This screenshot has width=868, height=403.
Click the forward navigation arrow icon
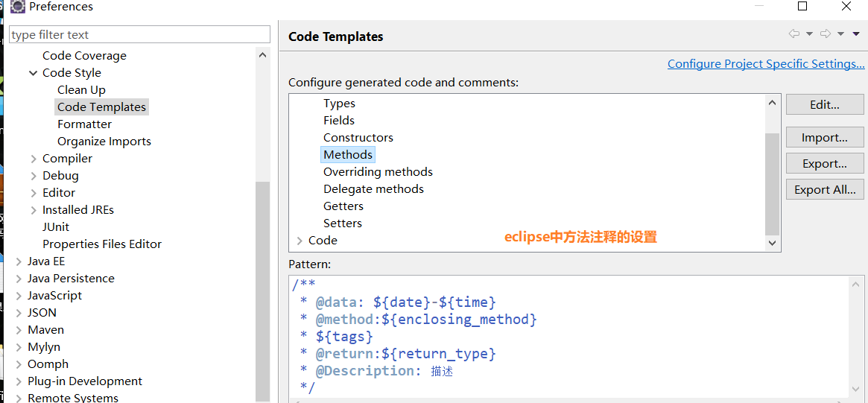(x=826, y=34)
